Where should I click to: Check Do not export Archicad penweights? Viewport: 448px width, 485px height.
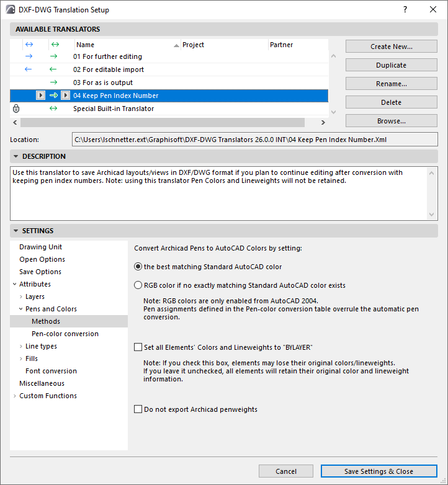[138, 409]
